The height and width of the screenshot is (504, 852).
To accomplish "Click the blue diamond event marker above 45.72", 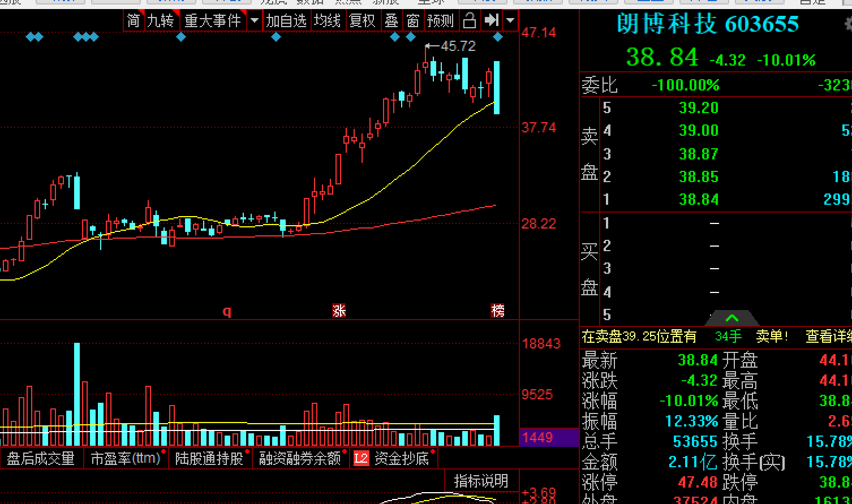I will (411, 37).
